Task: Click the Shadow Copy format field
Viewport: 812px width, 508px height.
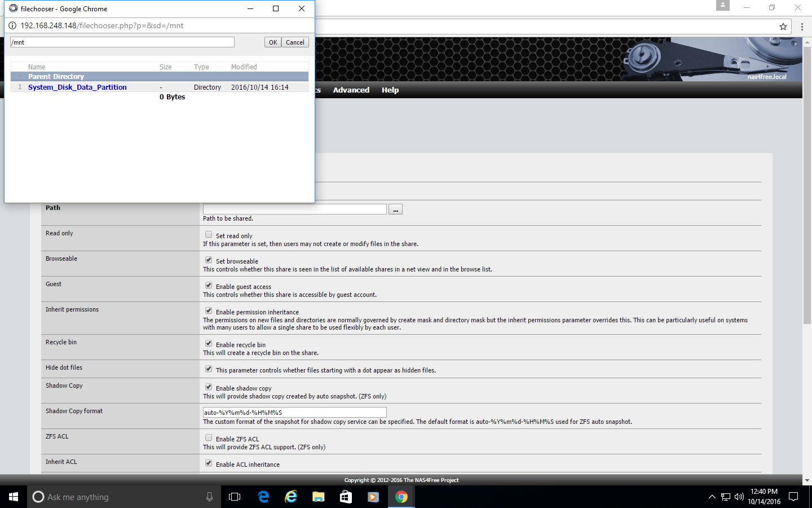Action: [294, 413]
